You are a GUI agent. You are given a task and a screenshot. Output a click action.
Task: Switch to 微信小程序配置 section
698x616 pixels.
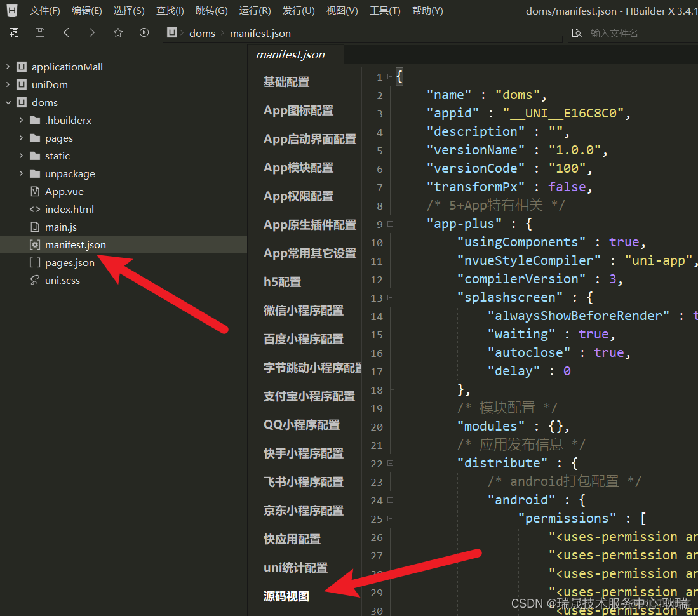pos(303,311)
